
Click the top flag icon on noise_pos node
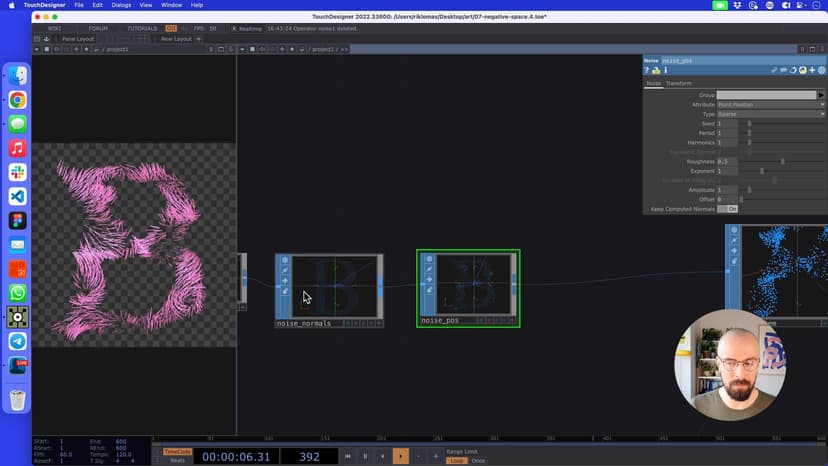(x=428, y=258)
